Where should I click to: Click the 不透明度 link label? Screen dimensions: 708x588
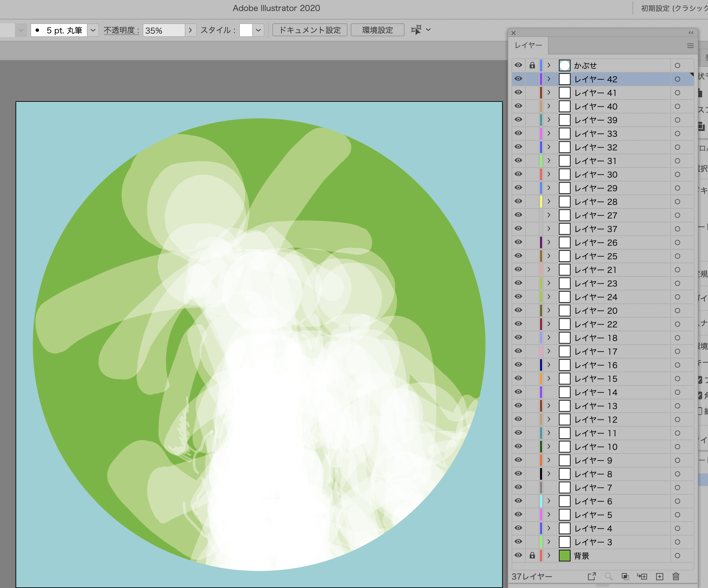click(121, 30)
